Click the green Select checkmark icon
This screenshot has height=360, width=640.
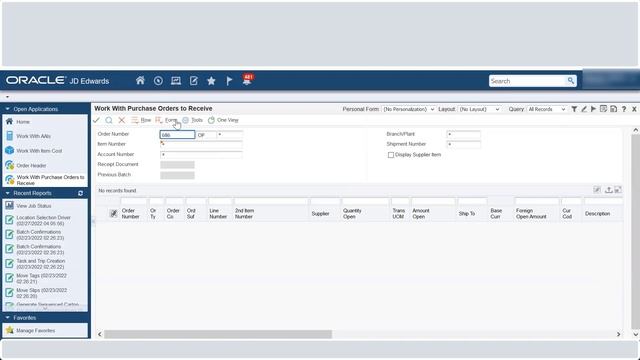(x=96, y=120)
